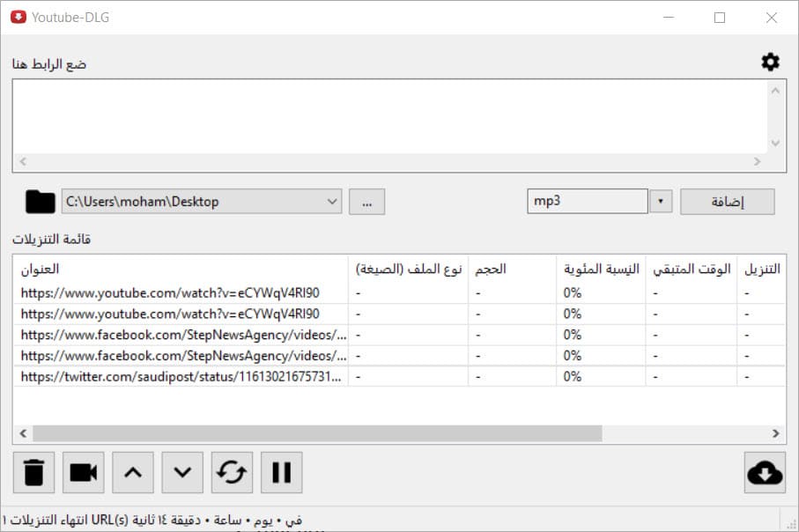Open the mp3 format dropdown arrow
This screenshot has height=532, width=799.
pyautogui.click(x=661, y=202)
